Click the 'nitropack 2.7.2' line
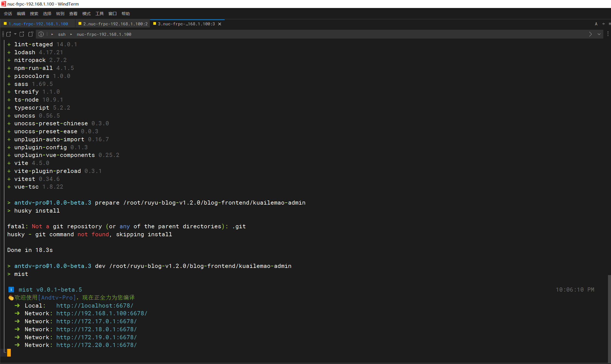 coord(37,60)
